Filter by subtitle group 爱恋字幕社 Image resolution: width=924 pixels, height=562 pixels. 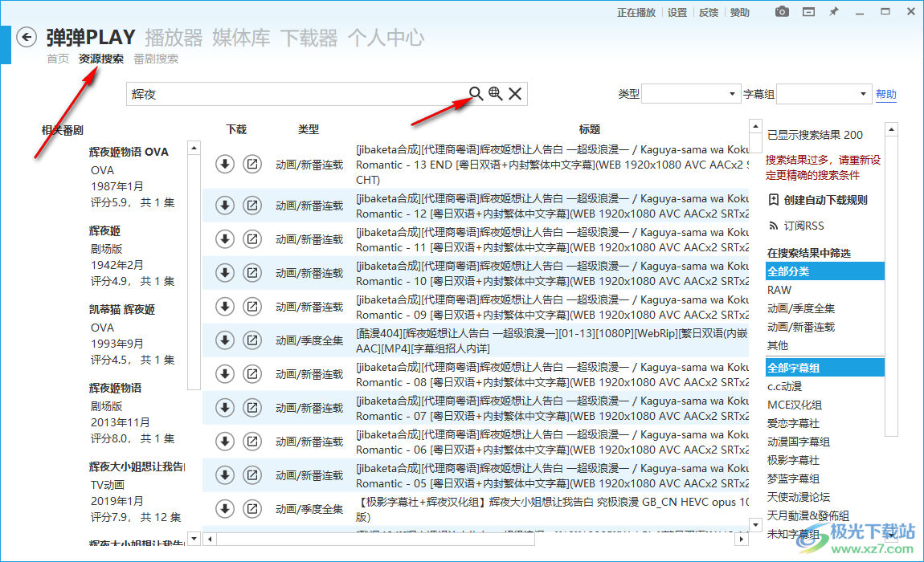pyautogui.click(x=825, y=423)
